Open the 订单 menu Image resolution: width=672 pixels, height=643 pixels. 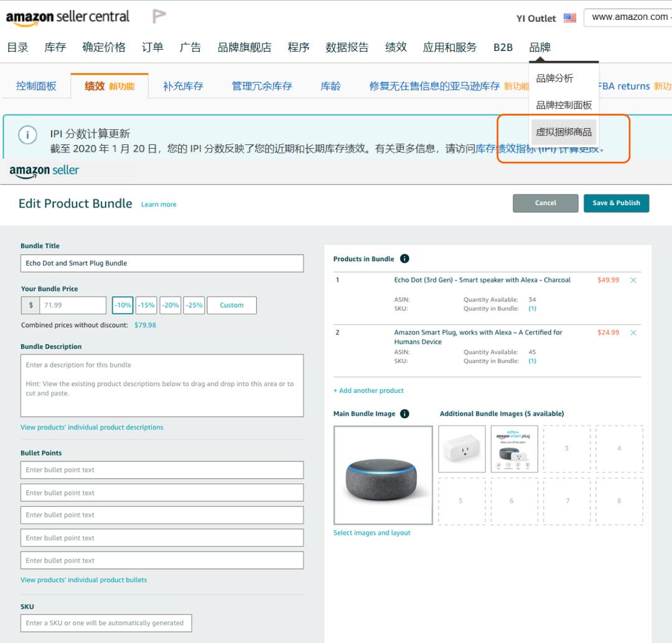(x=152, y=47)
